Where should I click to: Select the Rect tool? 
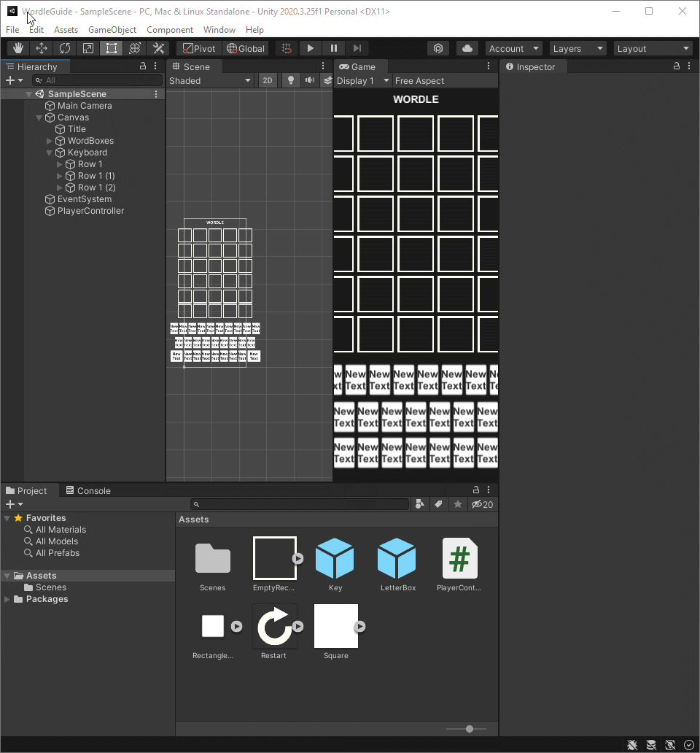click(112, 48)
